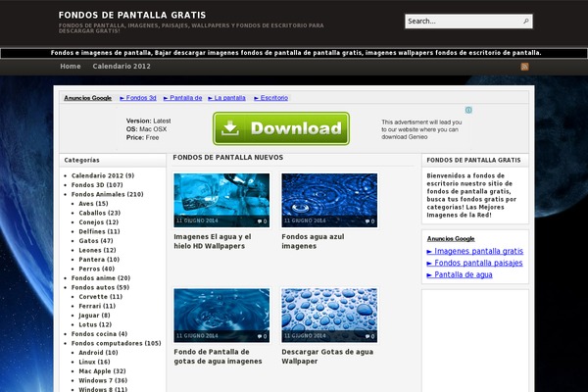Open Fondos computadores (105) category
The width and height of the screenshot is (588, 392).
point(117,344)
